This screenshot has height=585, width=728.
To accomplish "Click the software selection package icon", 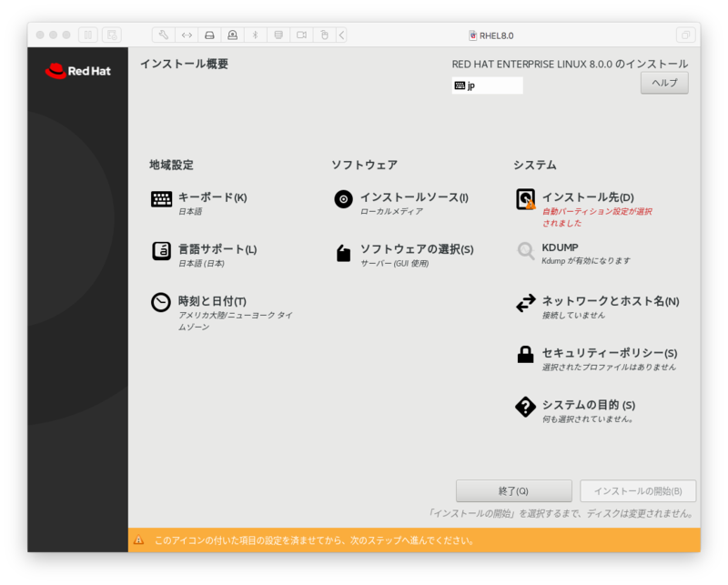I will click(x=344, y=253).
